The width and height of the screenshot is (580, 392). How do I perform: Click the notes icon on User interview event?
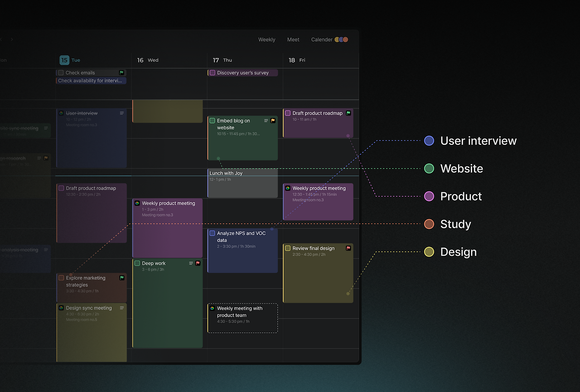[x=122, y=113]
